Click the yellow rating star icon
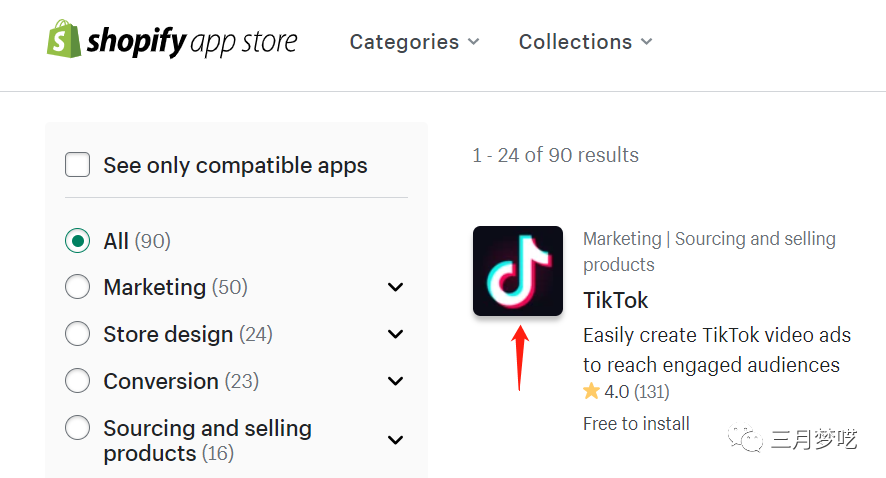The height and width of the screenshot is (478, 886). [x=592, y=391]
